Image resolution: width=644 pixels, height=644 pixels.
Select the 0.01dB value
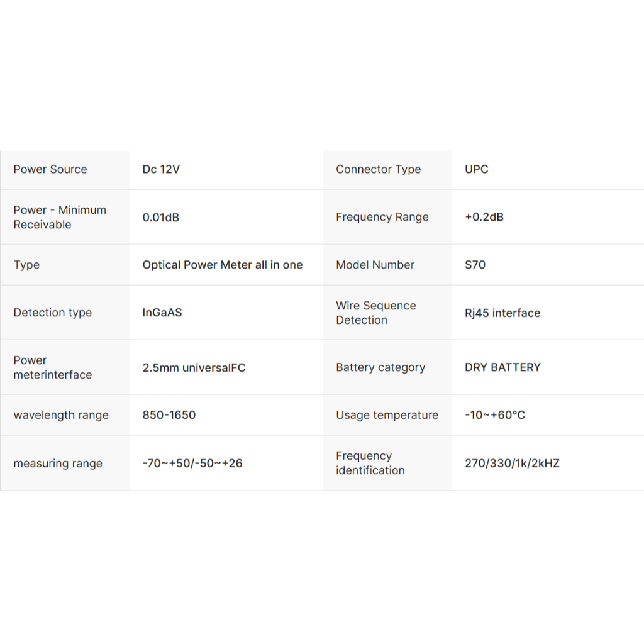(160, 217)
